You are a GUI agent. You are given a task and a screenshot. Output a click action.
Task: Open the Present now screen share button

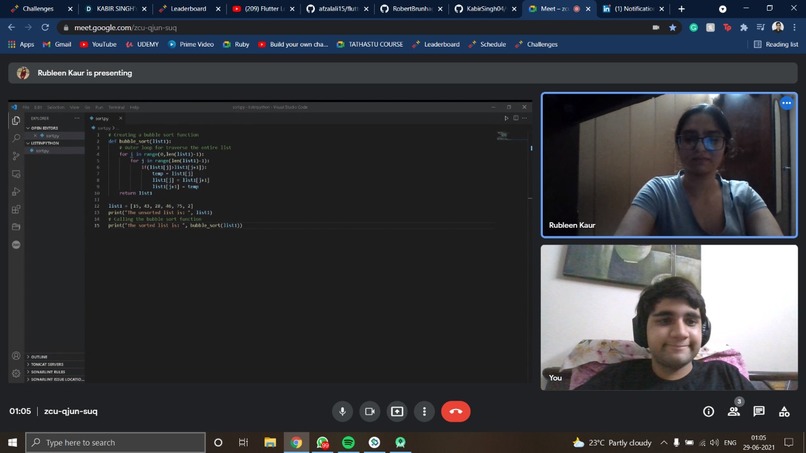pyautogui.click(x=397, y=411)
